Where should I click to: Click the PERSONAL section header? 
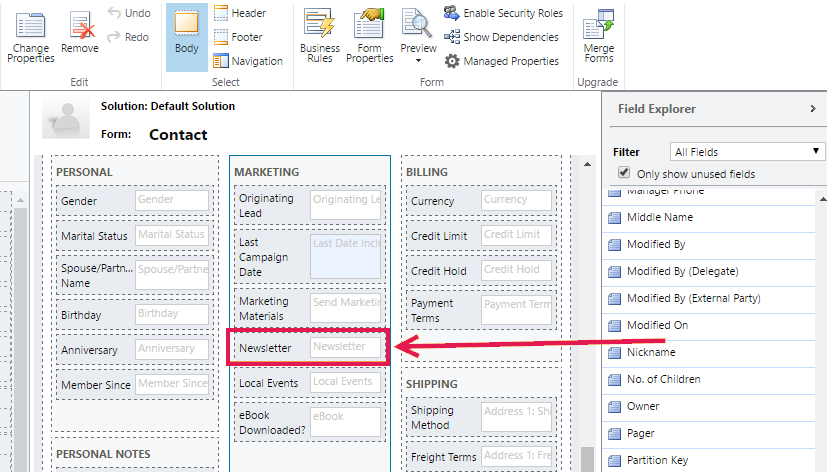(x=84, y=172)
